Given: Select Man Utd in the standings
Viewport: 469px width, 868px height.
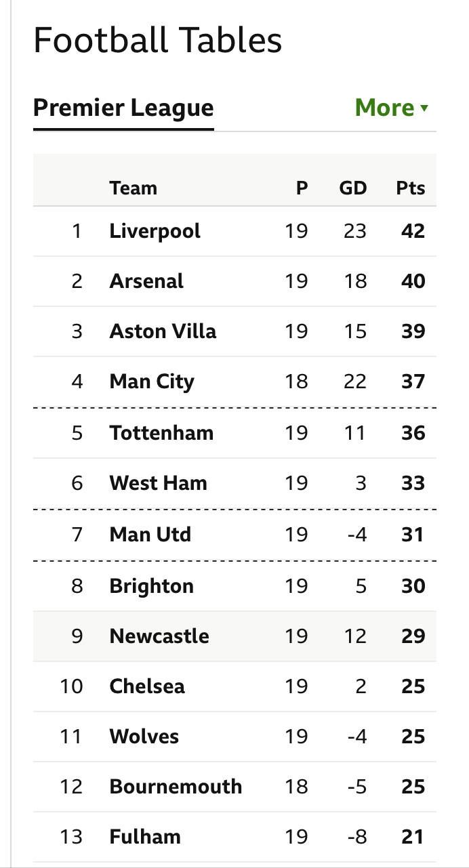Looking at the screenshot, I should click(x=150, y=535).
